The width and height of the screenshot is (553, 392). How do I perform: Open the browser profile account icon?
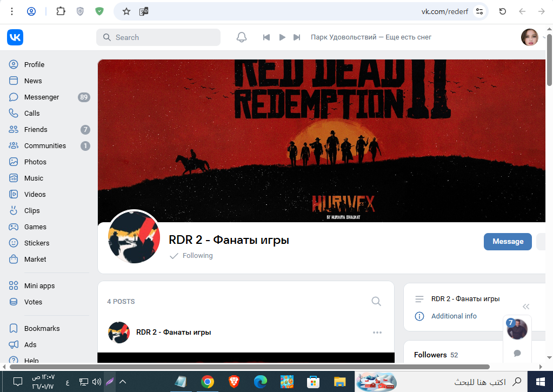[31, 11]
